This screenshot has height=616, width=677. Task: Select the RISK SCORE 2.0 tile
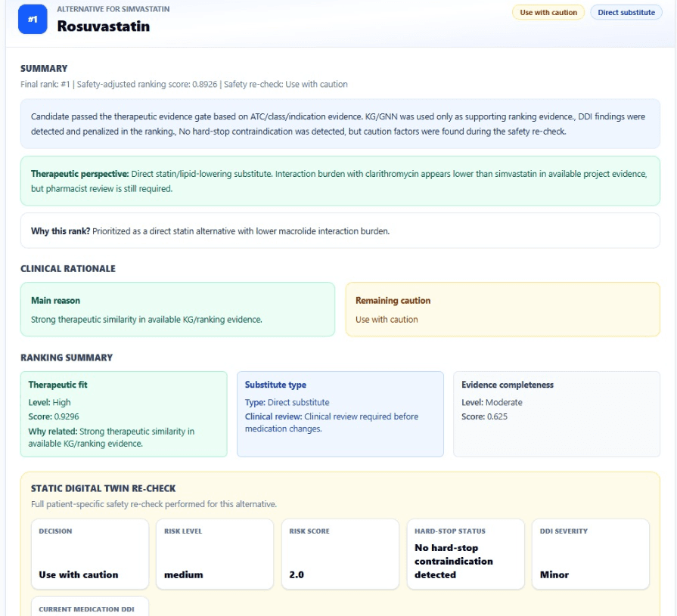coord(340,554)
